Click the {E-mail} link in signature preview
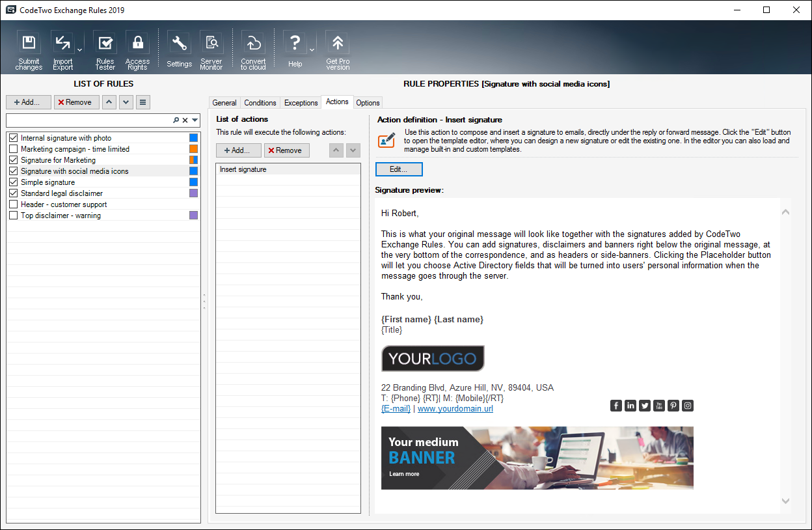Image resolution: width=812 pixels, height=530 pixels. [x=396, y=409]
